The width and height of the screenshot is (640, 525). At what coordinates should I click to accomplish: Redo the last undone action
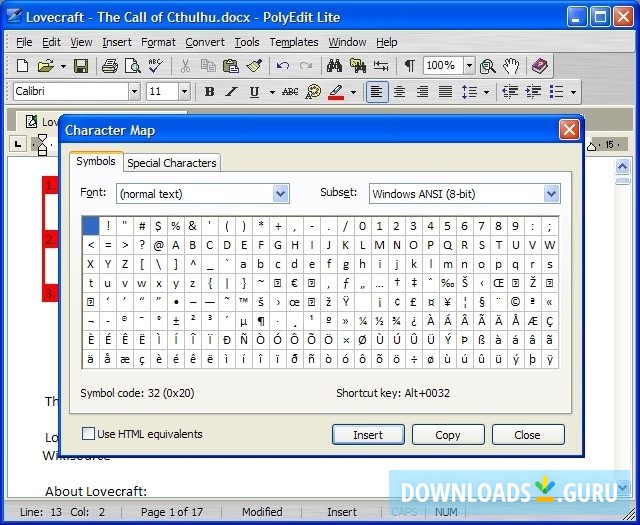point(306,66)
